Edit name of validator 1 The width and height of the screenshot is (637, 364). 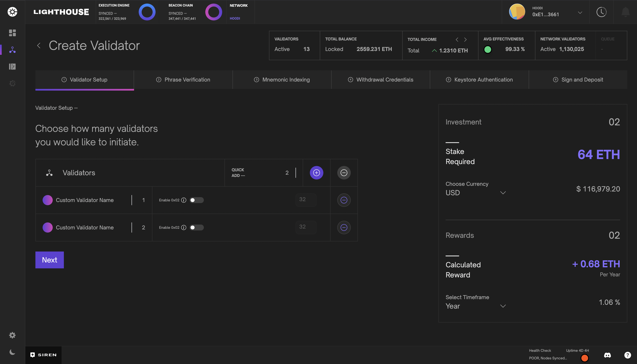[x=85, y=200]
